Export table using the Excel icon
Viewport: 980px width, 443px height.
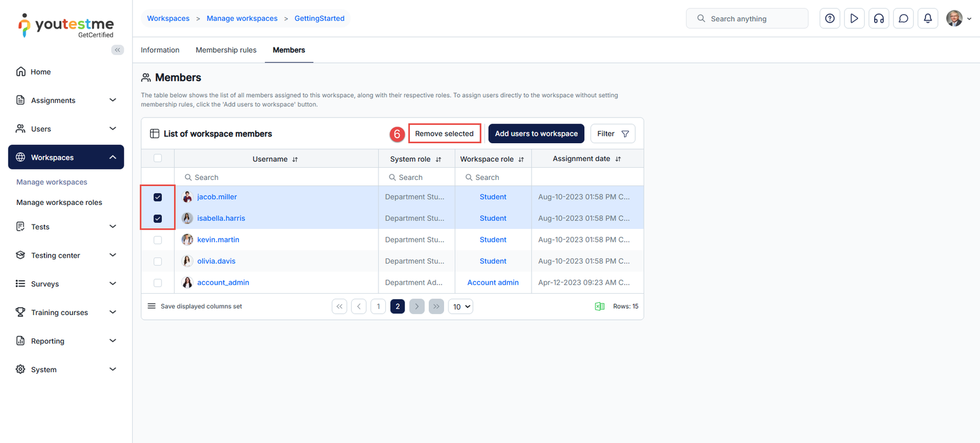(x=600, y=307)
